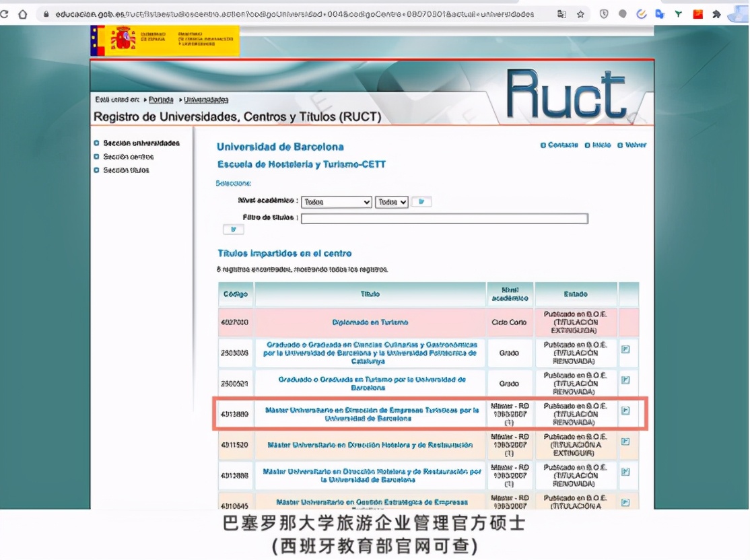Viewport: 750px width, 560px height.
Task: Select the Escuela de Hostelería y Turismo-CETT heading
Action: [x=302, y=164]
